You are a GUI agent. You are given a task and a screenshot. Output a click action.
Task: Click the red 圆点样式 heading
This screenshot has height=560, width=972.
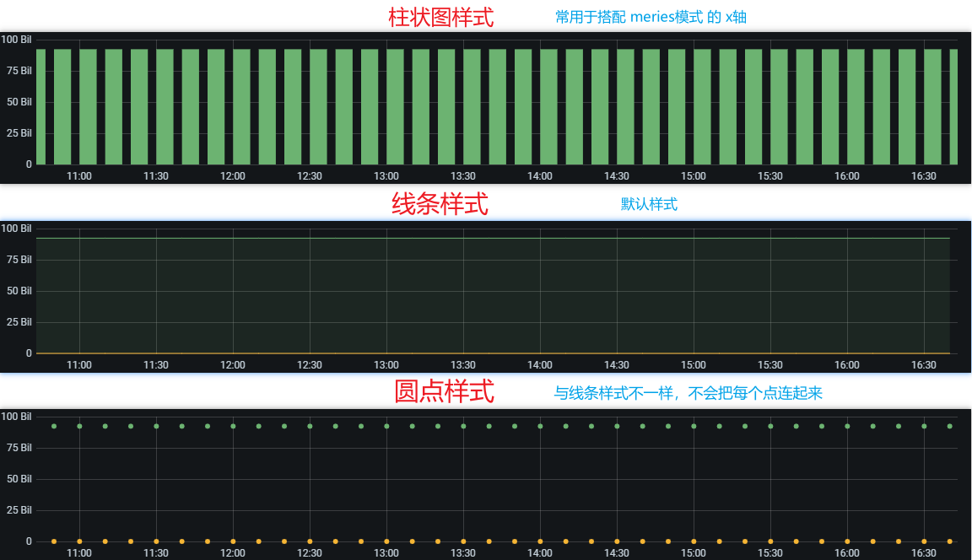click(444, 392)
